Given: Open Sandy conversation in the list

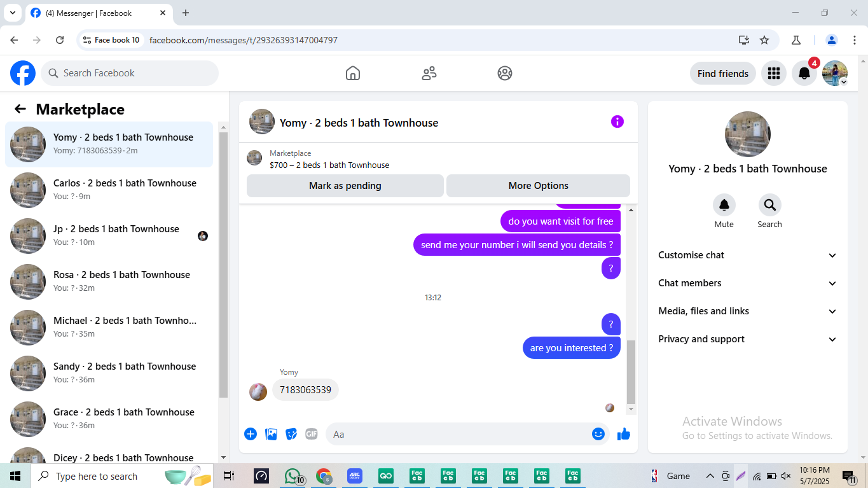Looking at the screenshot, I should (109, 373).
